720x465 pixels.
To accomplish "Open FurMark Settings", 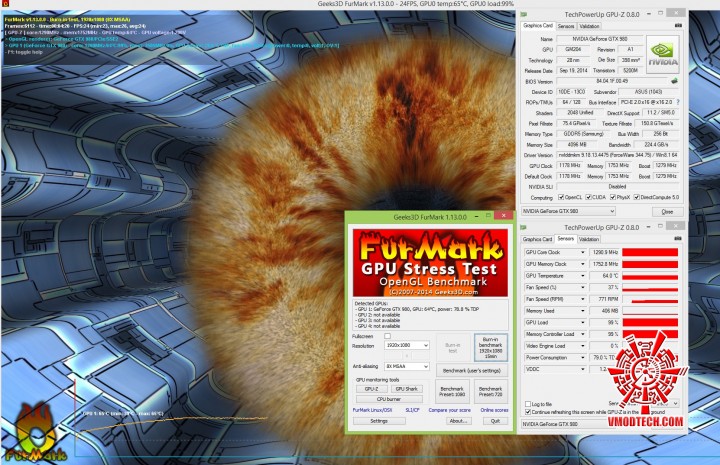I will pyautogui.click(x=379, y=421).
